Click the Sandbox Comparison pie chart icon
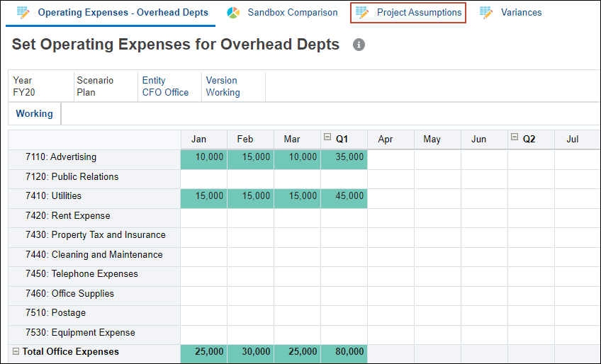Screen dimensions: 601x364 (x=233, y=13)
